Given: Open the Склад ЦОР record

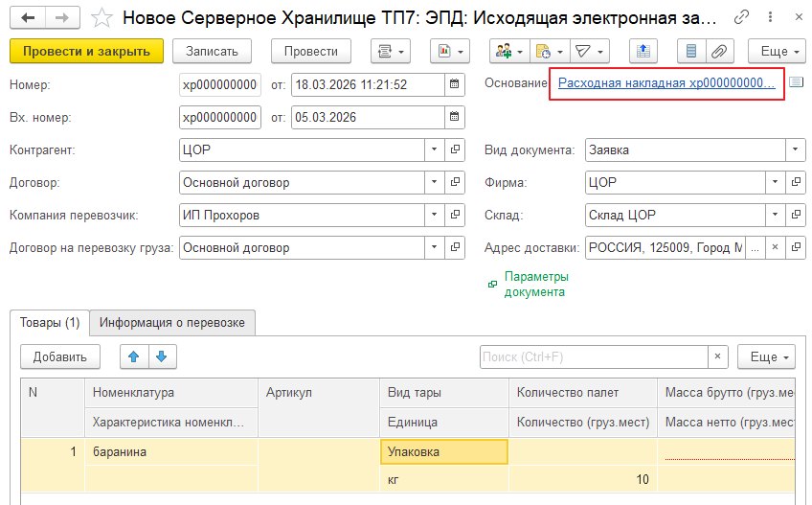Looking at the screenshot, I should click(796, 216).
